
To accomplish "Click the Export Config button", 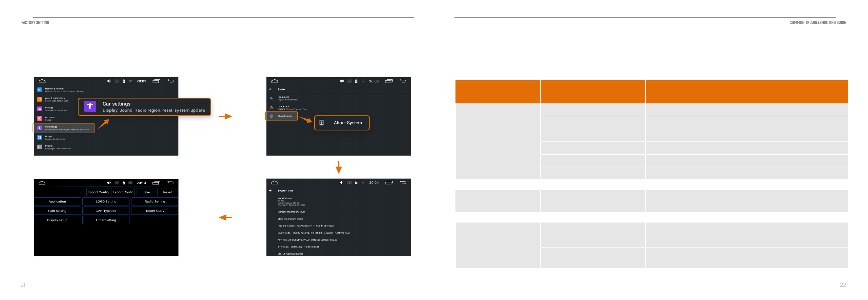I will (x=123, y=192).
